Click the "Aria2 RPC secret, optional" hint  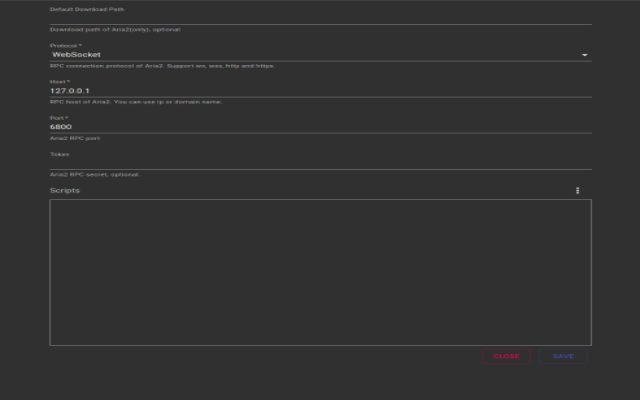[x=95, y=174]
